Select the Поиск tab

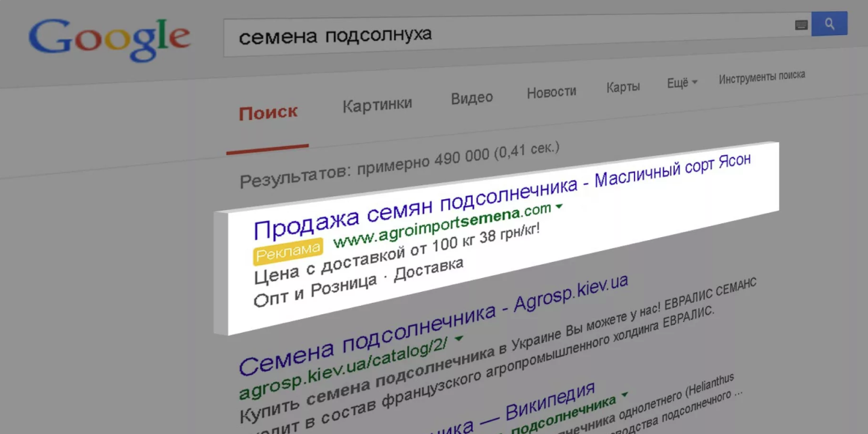click(x=268, y=113)
